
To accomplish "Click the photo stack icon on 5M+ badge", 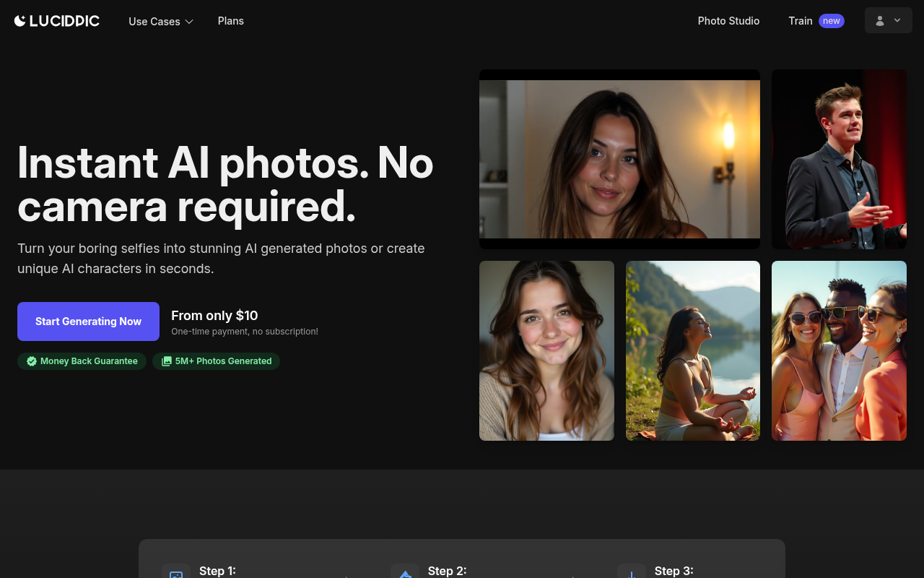I will pyautogui.click(x=166, y=361).
